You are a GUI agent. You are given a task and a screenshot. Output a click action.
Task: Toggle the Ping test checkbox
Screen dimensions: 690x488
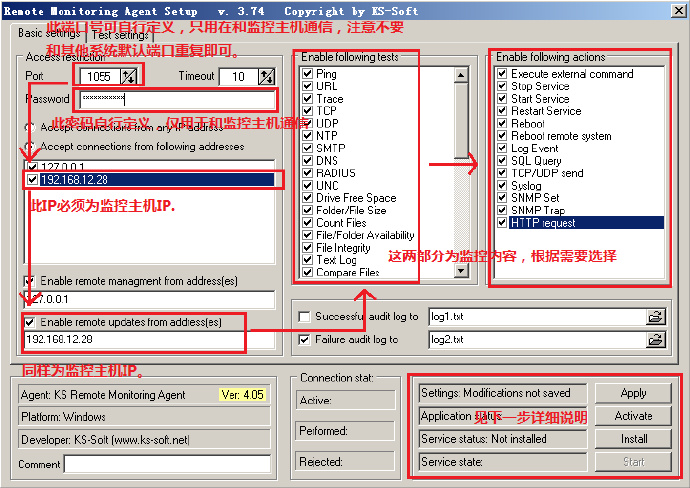308,74
